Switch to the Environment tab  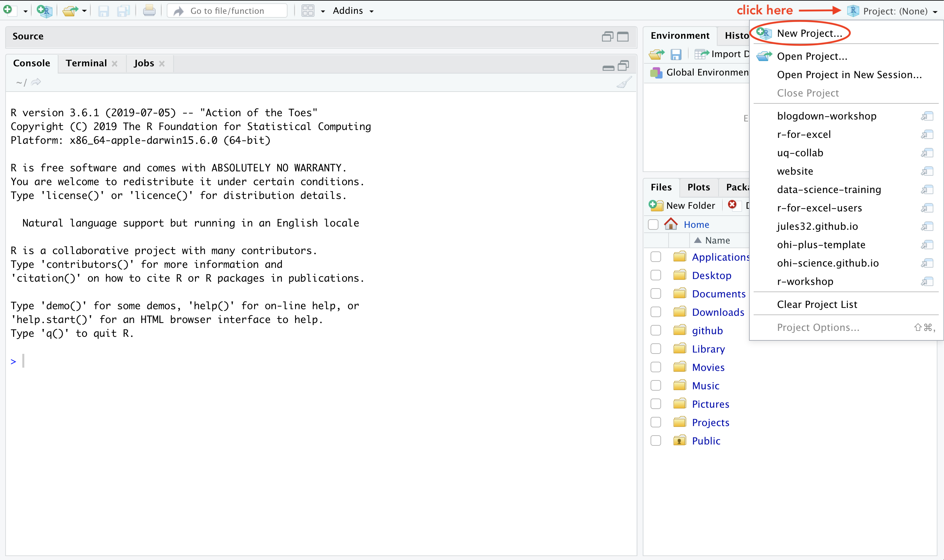coord(680,35)
